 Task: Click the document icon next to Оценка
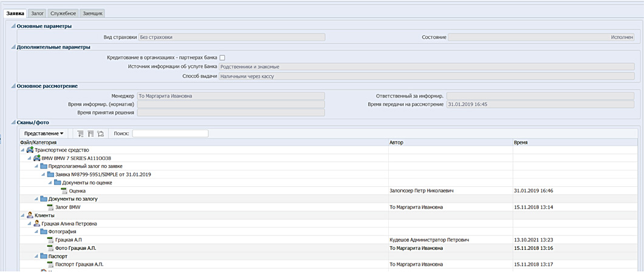coord(64,190)
